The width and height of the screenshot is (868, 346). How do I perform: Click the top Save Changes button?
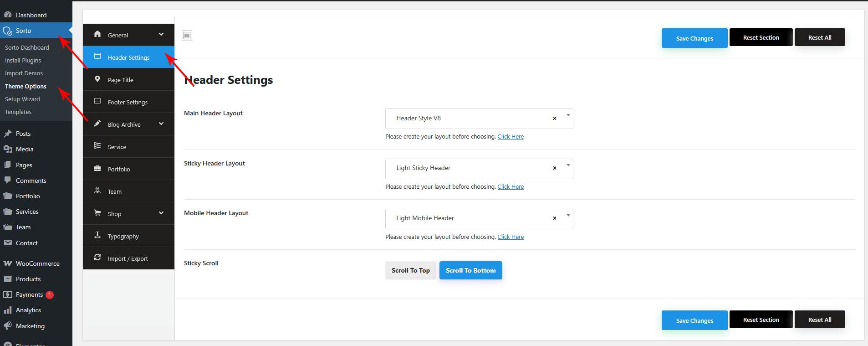click(694, 38)
